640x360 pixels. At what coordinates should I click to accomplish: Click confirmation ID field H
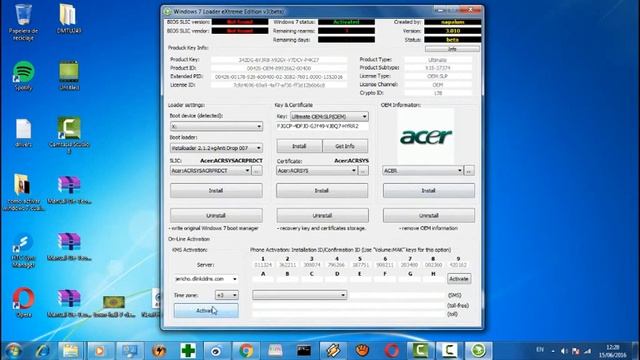coord(433,280)
